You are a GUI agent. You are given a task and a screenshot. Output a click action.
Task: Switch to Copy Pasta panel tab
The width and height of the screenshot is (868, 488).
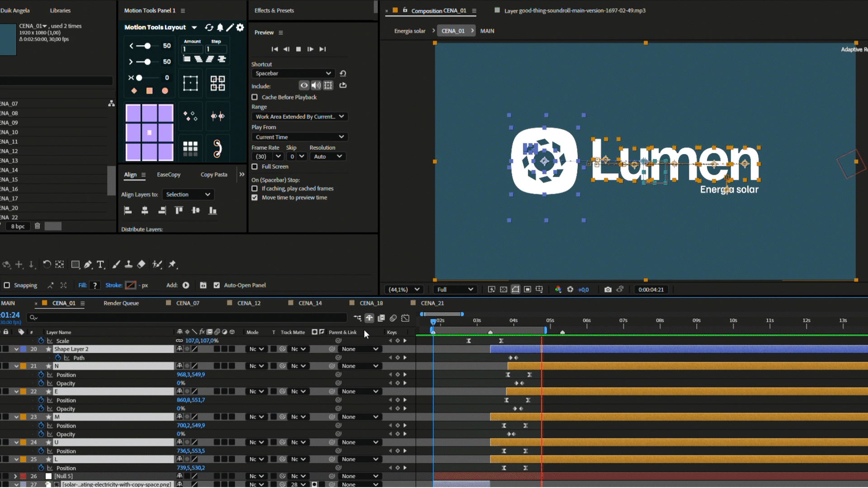pos(214,174)
